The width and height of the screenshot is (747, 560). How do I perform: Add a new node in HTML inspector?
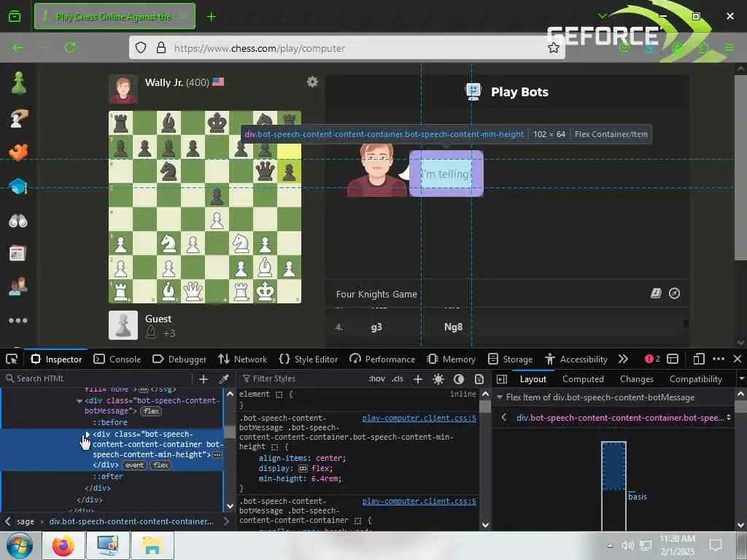[x=204, y=379]
